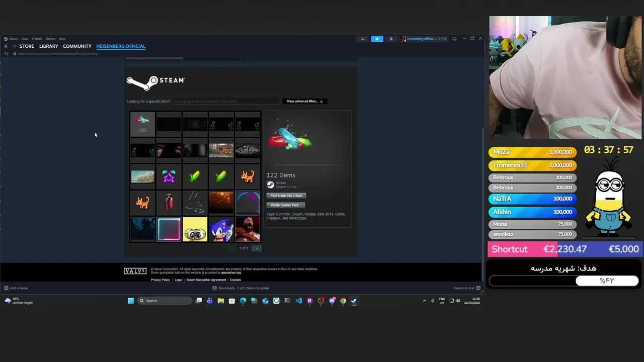Open Friends & Chat
The height and width of the screenshot is (362, 644).
pyautogui.click(x=467, y=288)
